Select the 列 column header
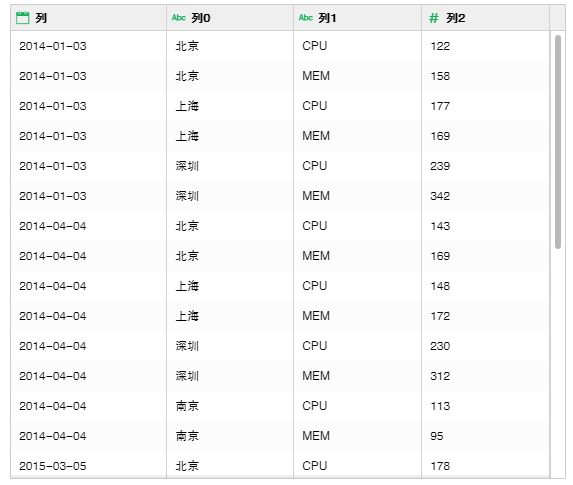 coord(88,18)
